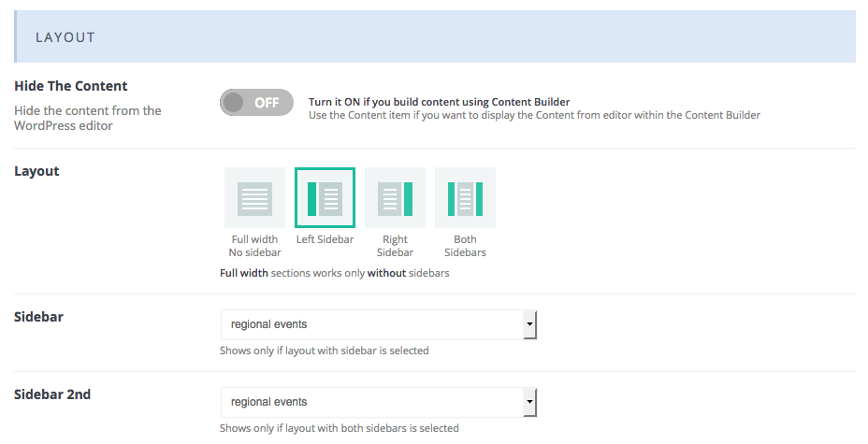Click the 'Left Sidebar' caption text
868x444 pixels.
(325, 239)
